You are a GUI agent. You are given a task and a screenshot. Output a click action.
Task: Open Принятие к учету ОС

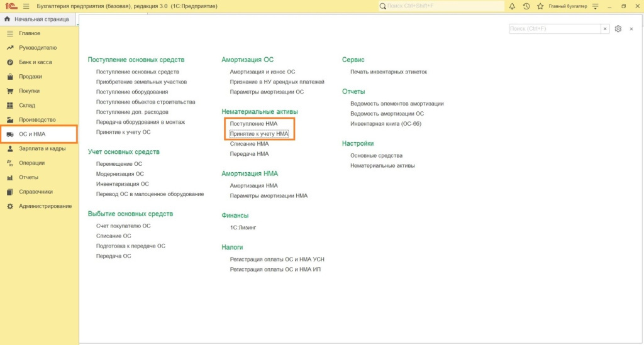[123, 132]
